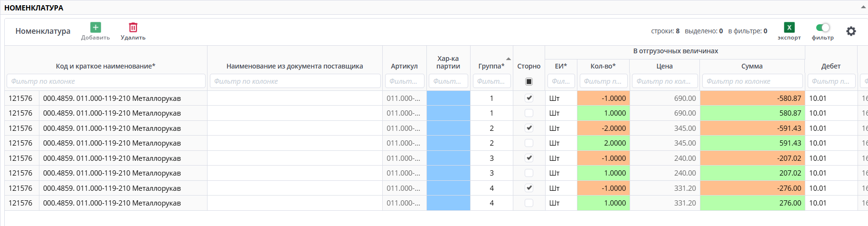Click the red Delete (Удалить) trash icon
The height and width of the screenshot is (226, 868).
pos(133,28)
